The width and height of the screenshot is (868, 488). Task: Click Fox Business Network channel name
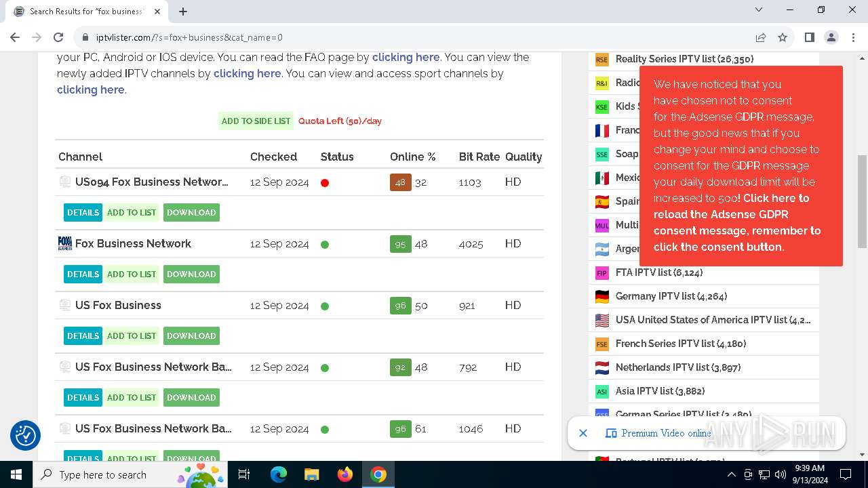[x=133, y=243]
